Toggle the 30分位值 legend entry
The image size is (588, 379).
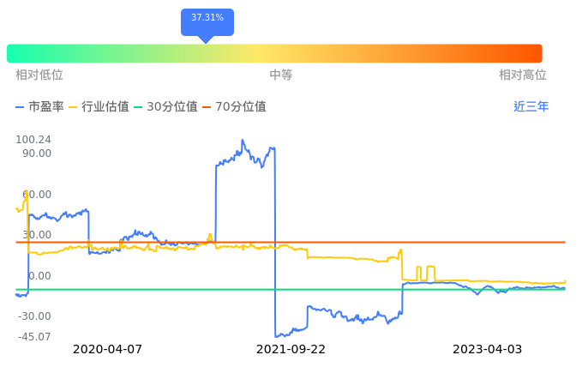(x=165, y=107)
